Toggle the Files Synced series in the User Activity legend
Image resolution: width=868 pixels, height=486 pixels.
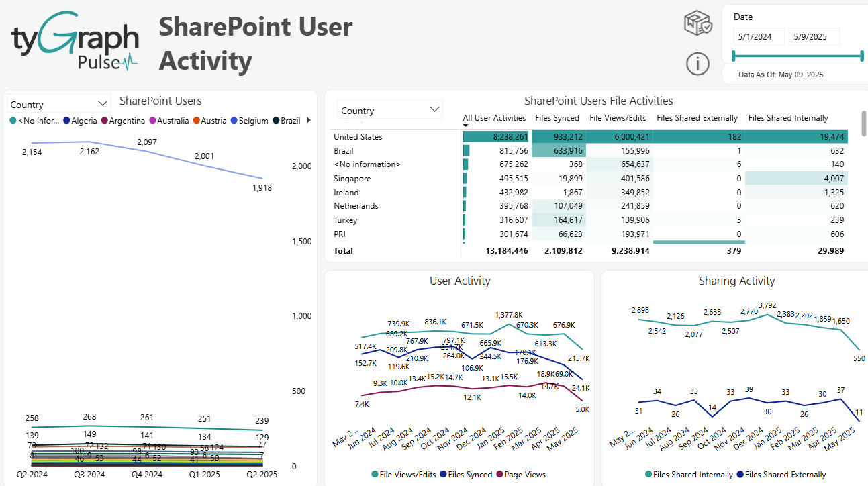point(442,475)
